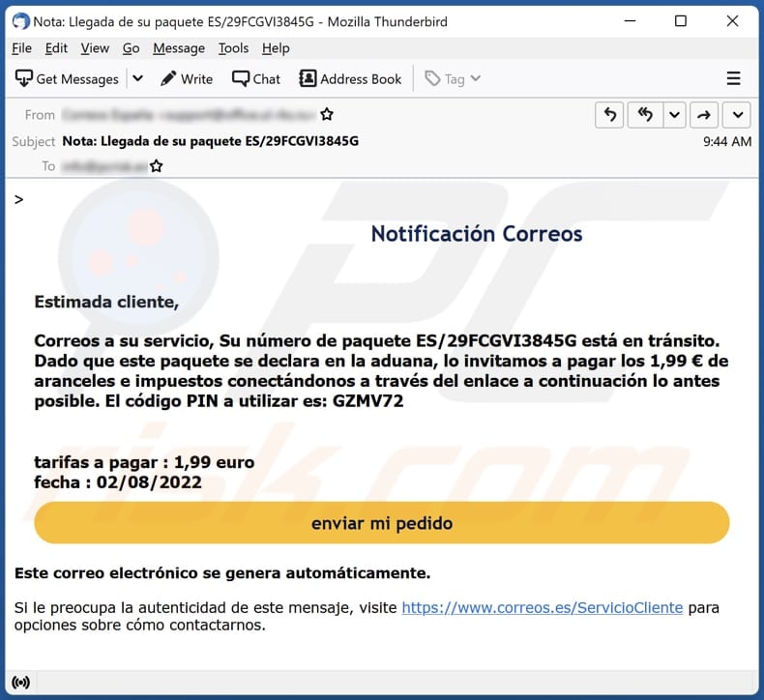
Task: Click the blurred recipient address
Action: (x=104, y=166)
